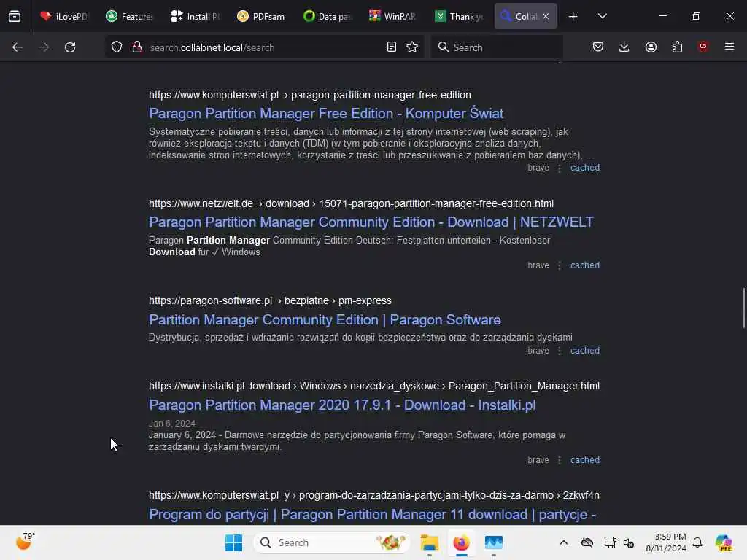
Task: Switch to the PDFsam tab
Action: (260, 17)
